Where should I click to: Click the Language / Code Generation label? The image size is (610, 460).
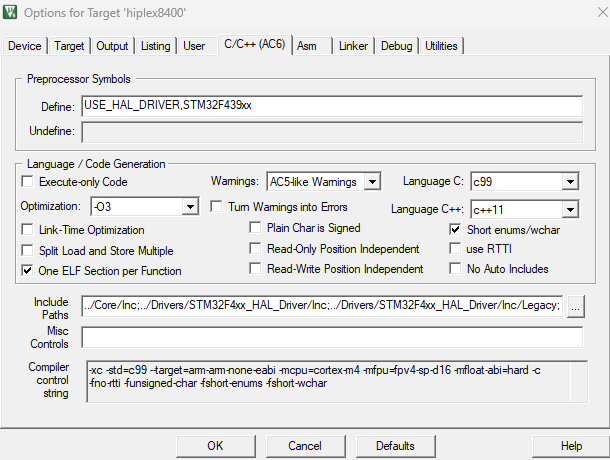96,164
